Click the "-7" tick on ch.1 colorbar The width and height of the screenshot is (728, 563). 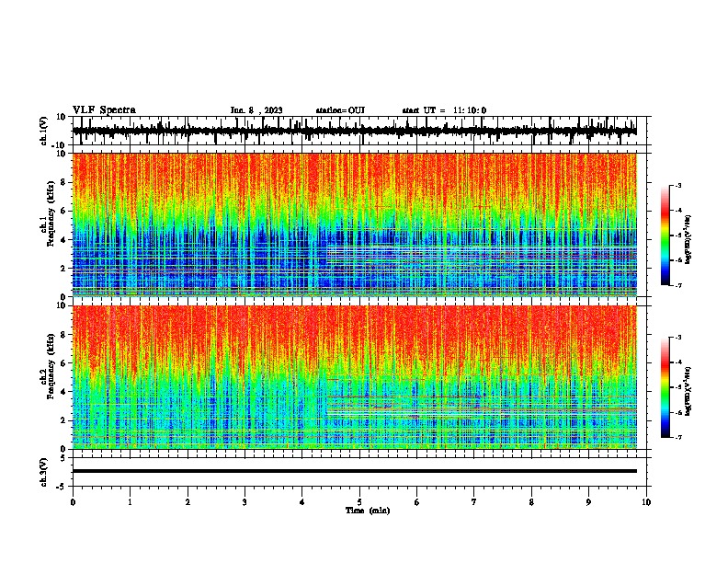[677, 285]
